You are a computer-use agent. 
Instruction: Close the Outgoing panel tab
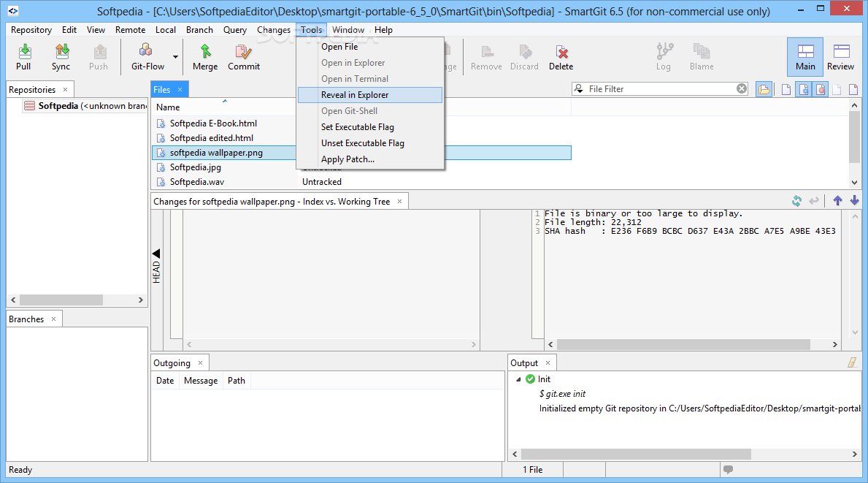201,363
